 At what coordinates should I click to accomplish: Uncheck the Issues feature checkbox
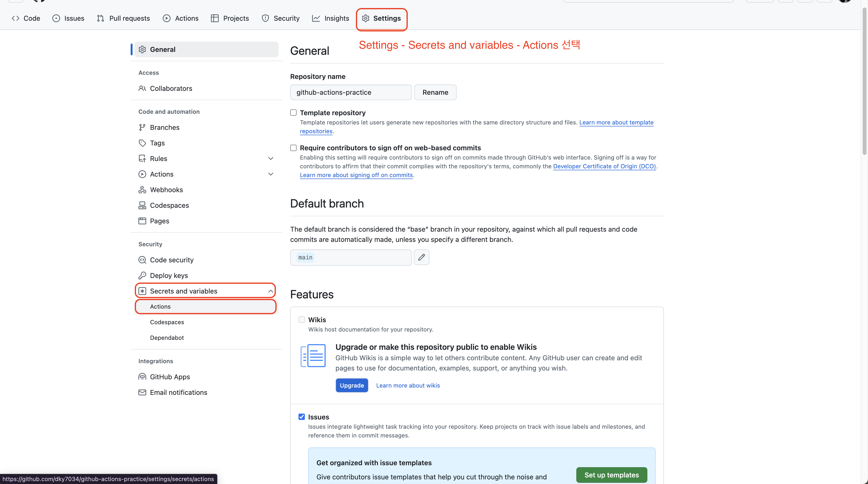coord(302,417)
